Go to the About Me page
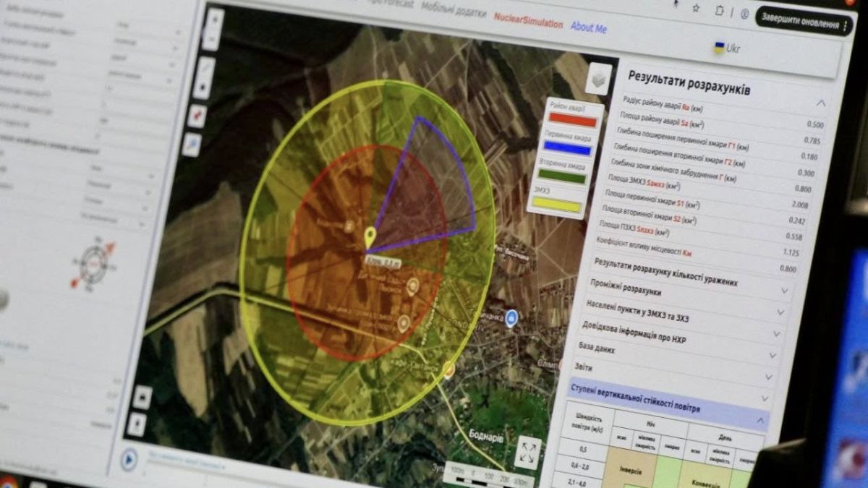Screen dimensions: 868x488 (x=588, y=27)
